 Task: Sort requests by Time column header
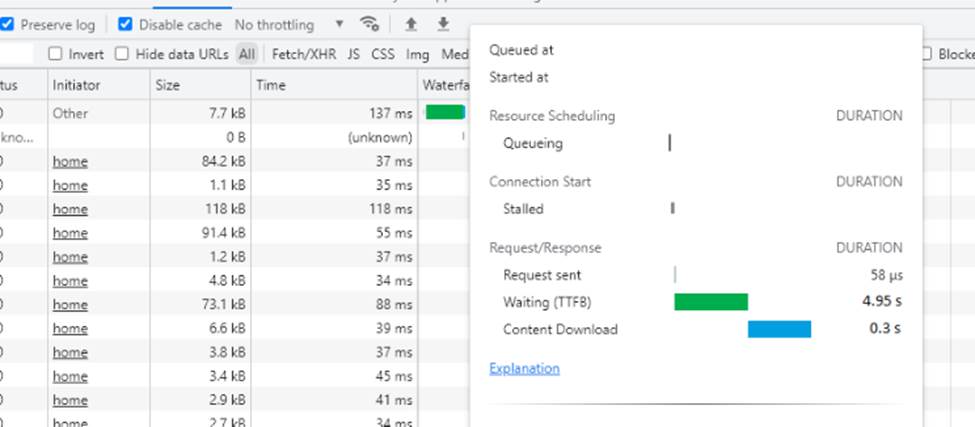(x=270, y=85)
